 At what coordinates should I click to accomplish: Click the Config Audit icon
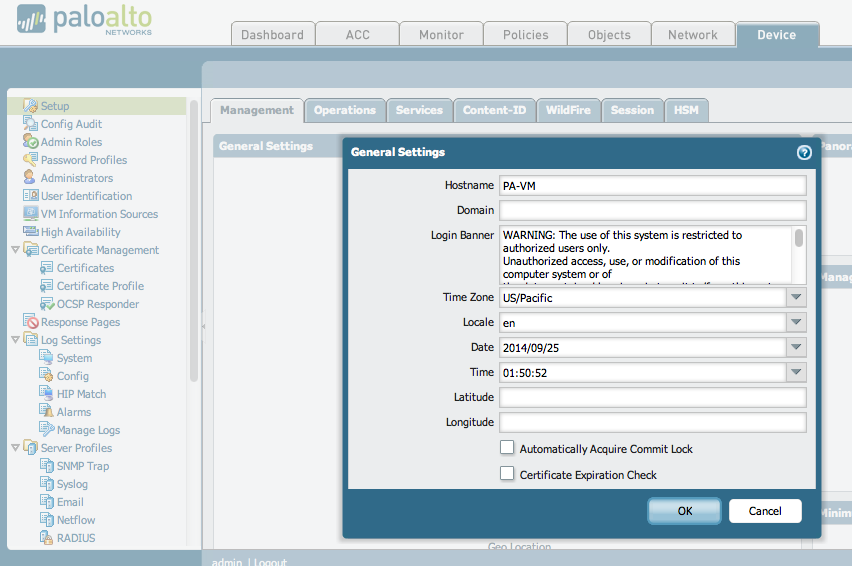[30, 124]
